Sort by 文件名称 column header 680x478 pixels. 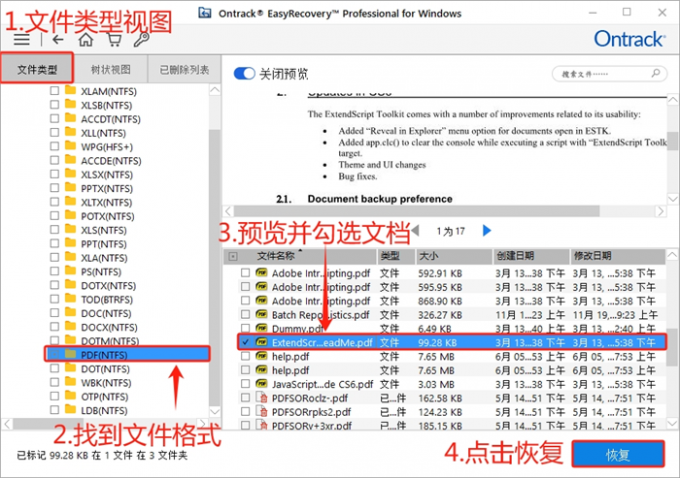tap(301, 256)
